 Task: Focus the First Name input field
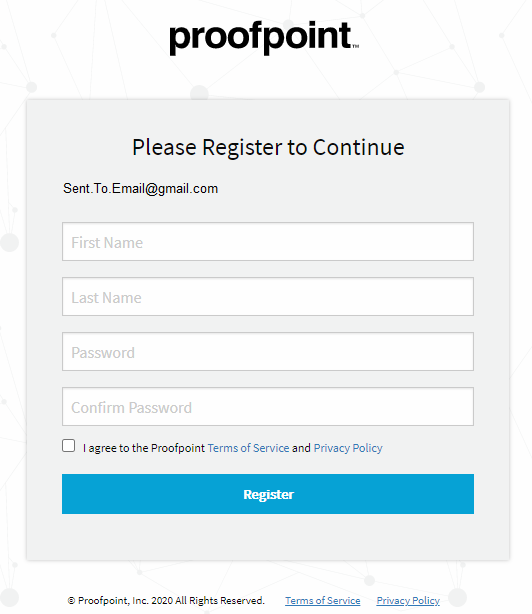click(x=268, y=242)
